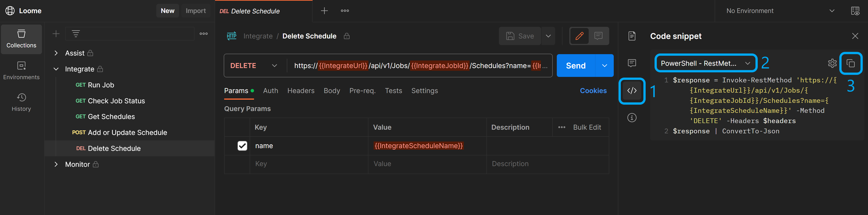This screenshot has height=215, width=868.
Task: Open request info icon in right sidebar
Action: tap(632, 118)
